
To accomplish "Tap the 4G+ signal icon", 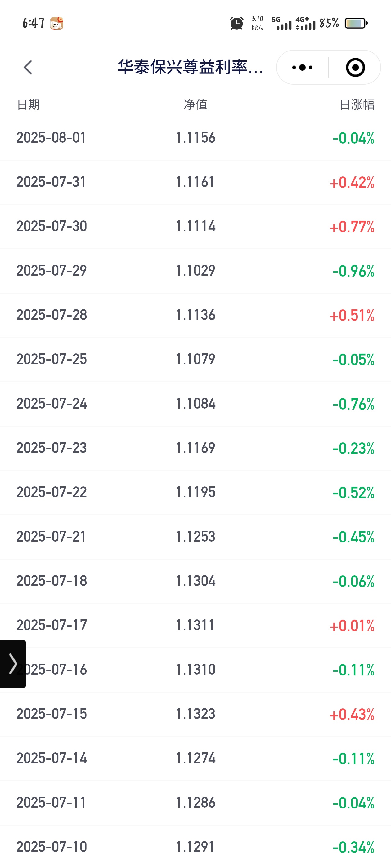I will [x=305, y=23].
